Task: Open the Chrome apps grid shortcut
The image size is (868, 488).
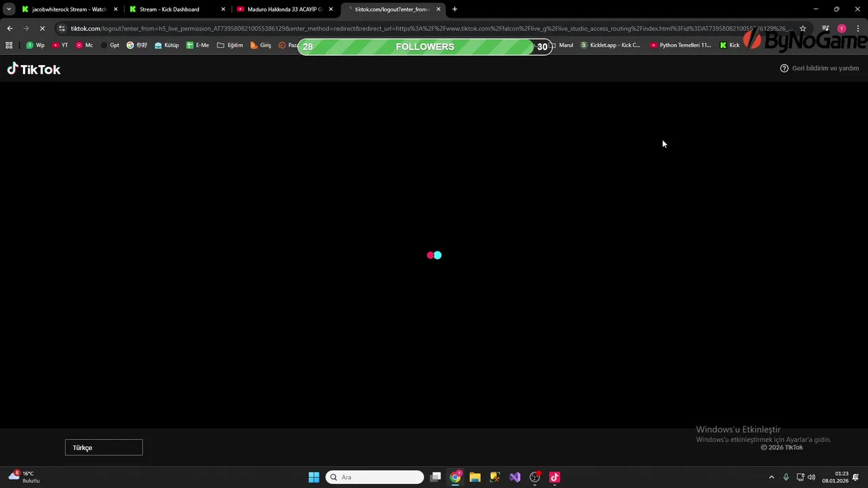Action: pos(9,45)
